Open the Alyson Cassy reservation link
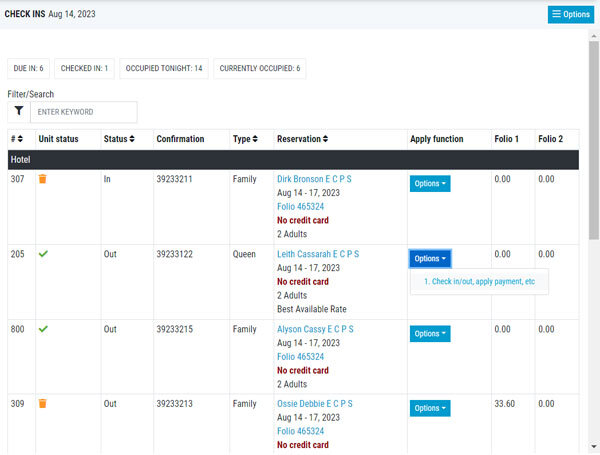 [x=315, y=329]
